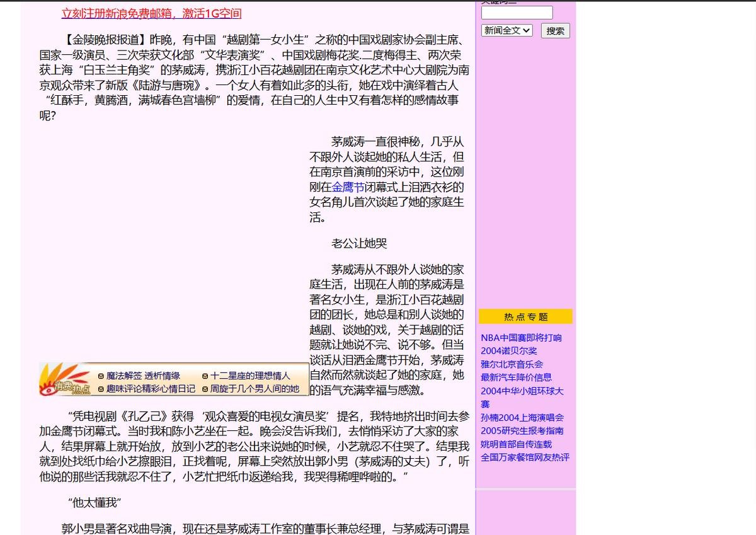The height and width of the screenshot is (535, 756).
Task: Open the 姚明首部自传连载 link
Action: (x=516, y=444)
